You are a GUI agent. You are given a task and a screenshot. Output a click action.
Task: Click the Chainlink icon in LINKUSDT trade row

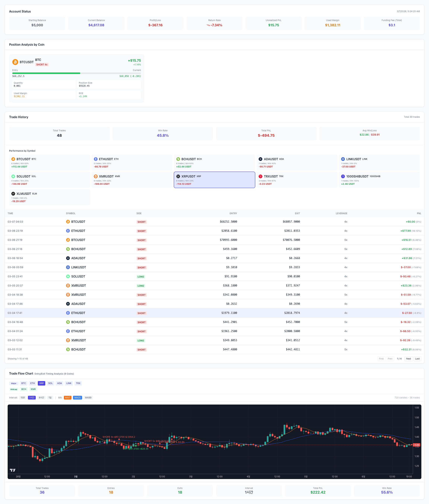tap(68, 267)
